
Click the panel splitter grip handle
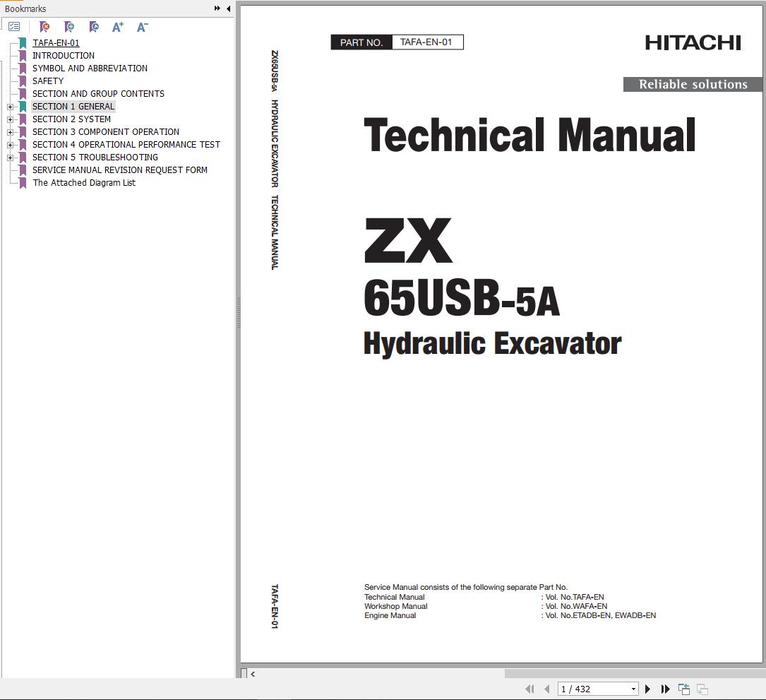click(239, 313)
